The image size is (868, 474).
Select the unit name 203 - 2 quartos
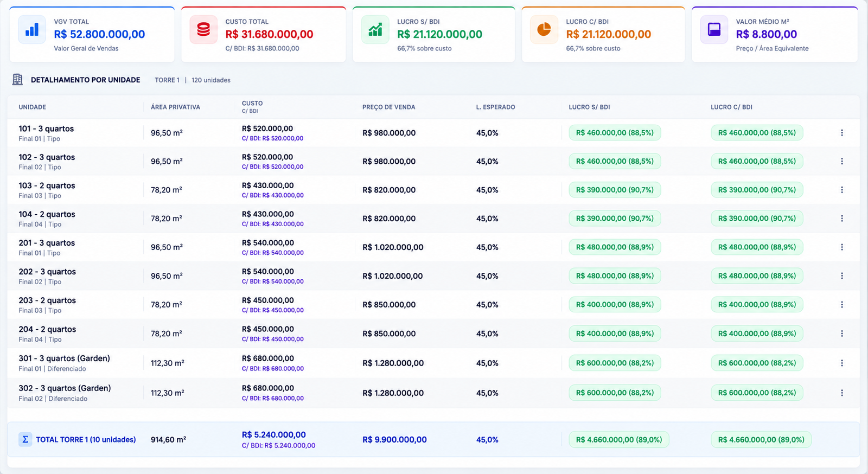coord(47,300)
